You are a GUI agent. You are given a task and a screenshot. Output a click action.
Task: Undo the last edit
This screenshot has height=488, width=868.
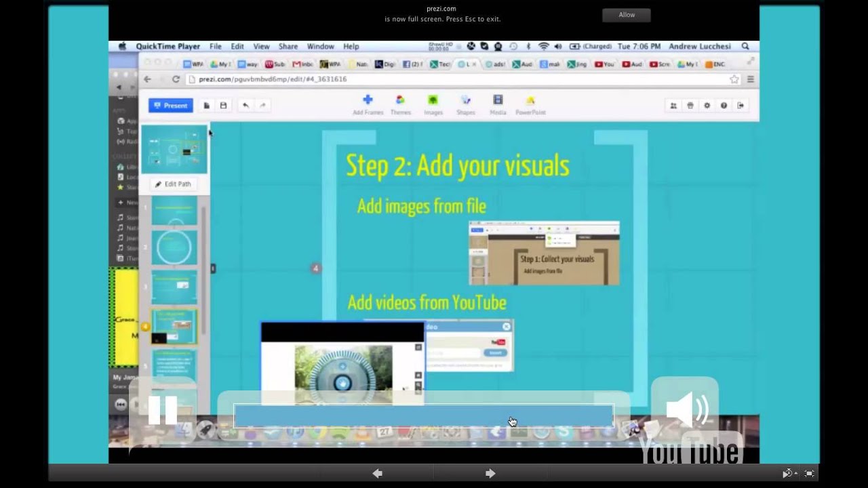[x=245, y=106]
